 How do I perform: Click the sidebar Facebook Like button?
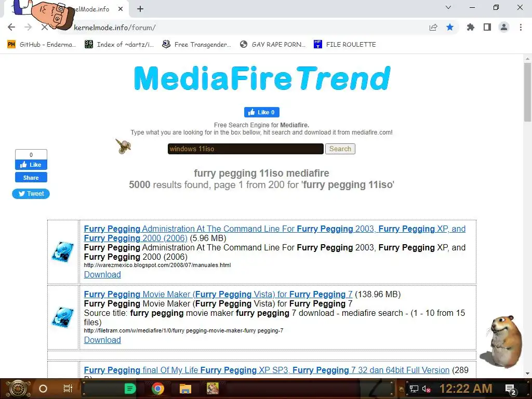(x=31, y=165)
